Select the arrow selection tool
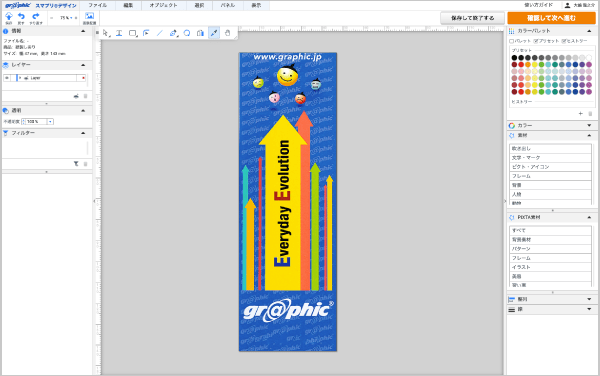This screenshot has height=376, width=600. pyautogui.click(x=106, y=33)
